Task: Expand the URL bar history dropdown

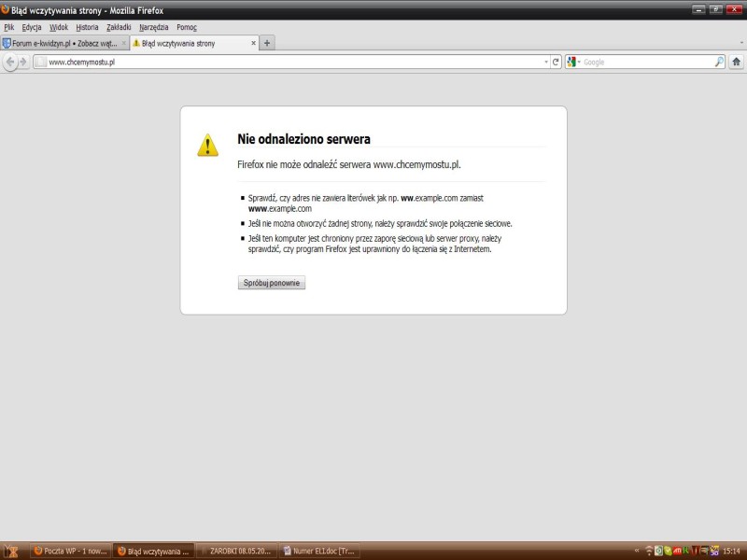Action: pos(545,62)
